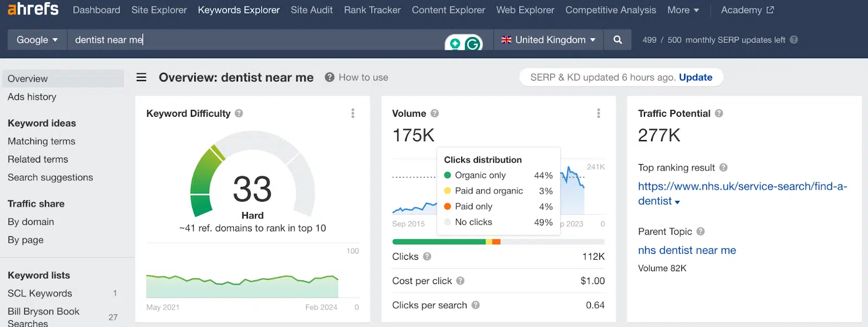Open the nhs dentist near me parent topic
Image resolution: width=868 pixels, height=327 pixels.
pyautogui.click(x=687, y=250)
